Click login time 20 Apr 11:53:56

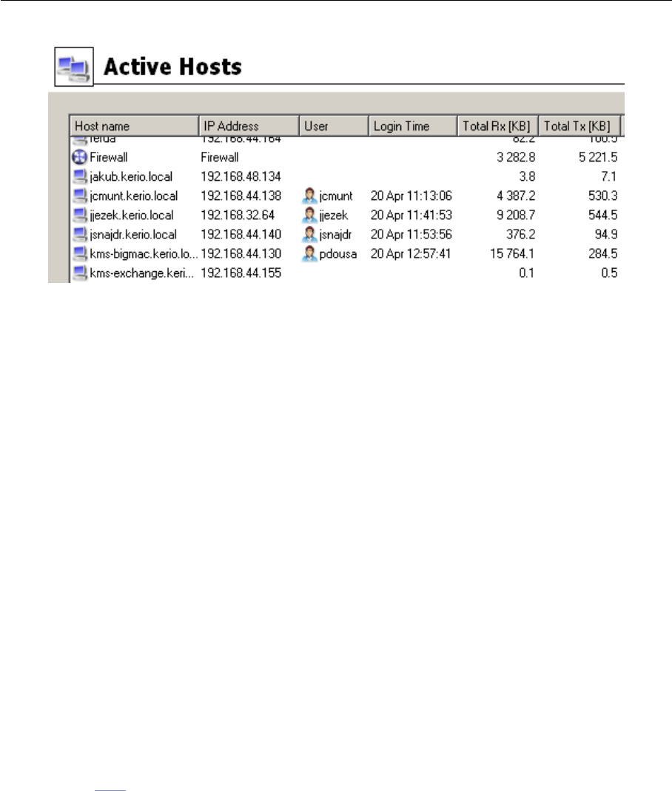(x=411, y=235)
